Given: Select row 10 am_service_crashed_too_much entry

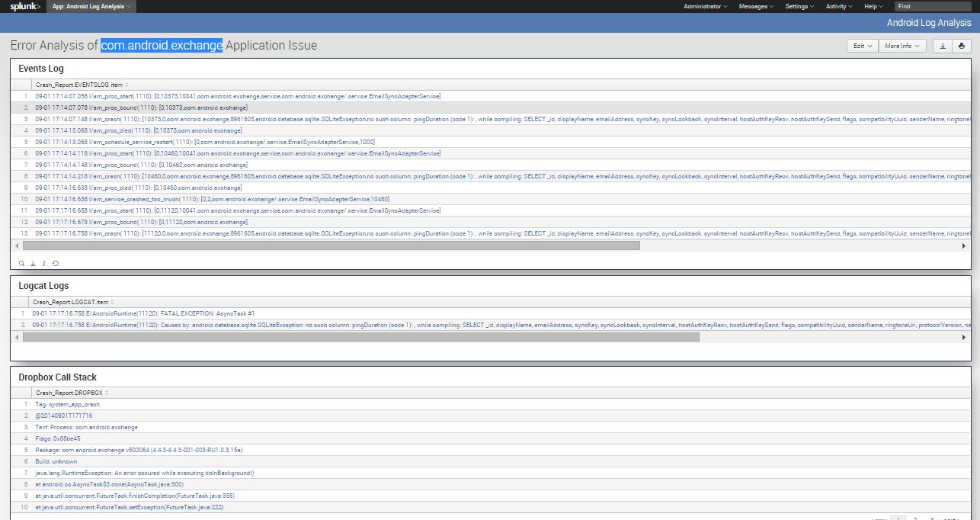Looking at the screenshot, I should [x=491, y=199].
